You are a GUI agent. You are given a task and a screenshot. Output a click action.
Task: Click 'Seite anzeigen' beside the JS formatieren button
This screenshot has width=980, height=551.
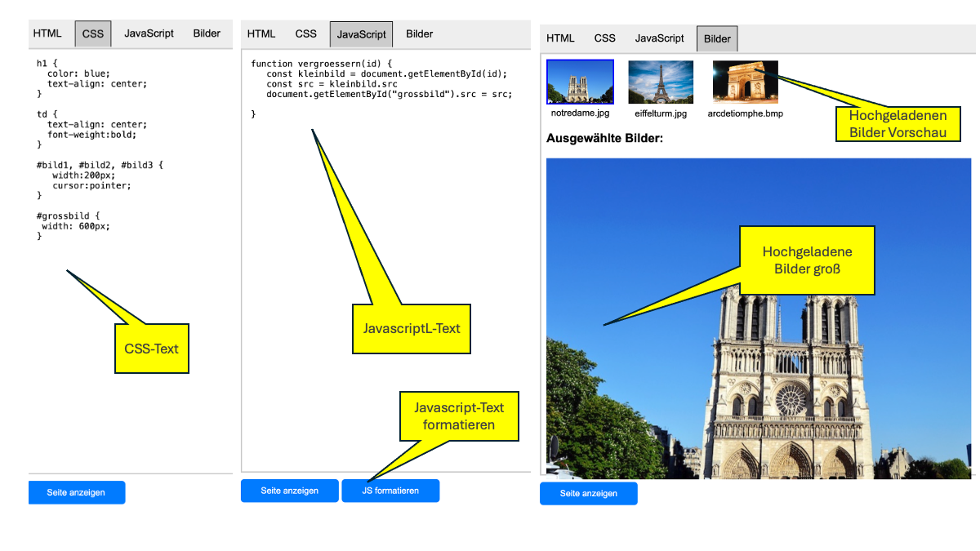coord(289,491)
